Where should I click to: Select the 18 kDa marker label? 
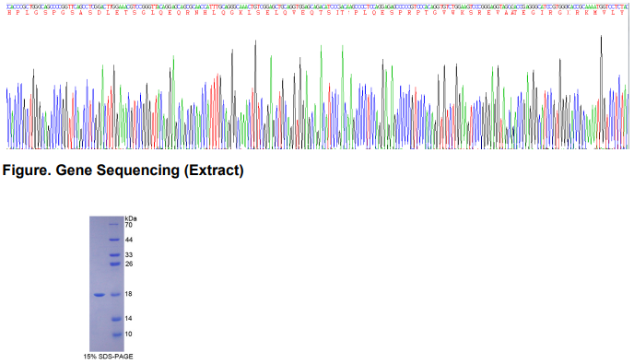coord(129,294)
